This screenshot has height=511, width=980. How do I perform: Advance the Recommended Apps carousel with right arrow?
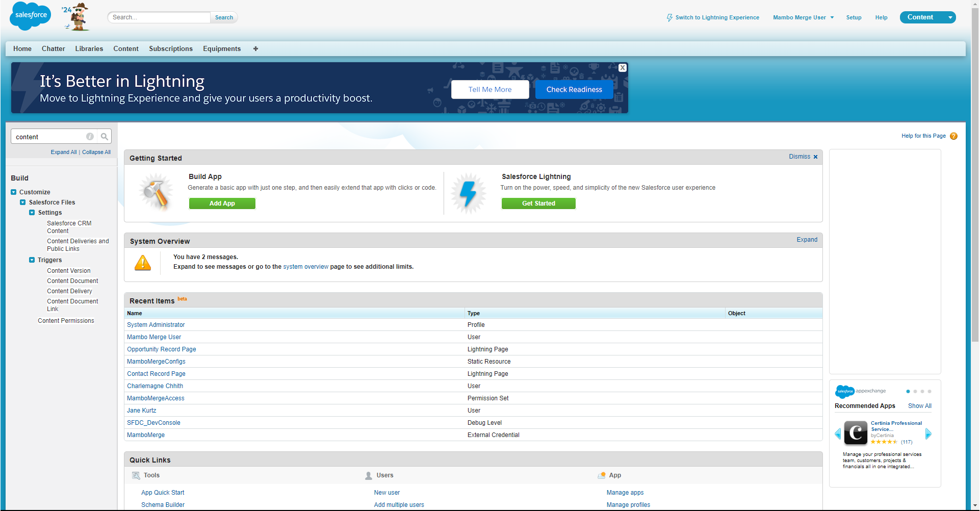click(x=929, y=433)
